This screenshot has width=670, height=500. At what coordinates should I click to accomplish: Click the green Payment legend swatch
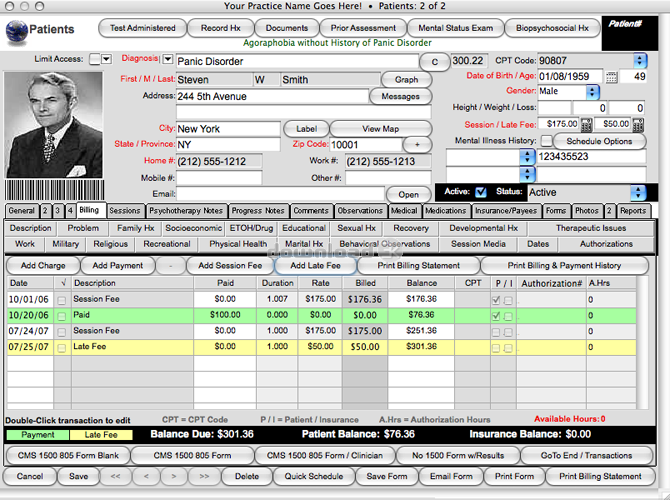click(38, 435)
